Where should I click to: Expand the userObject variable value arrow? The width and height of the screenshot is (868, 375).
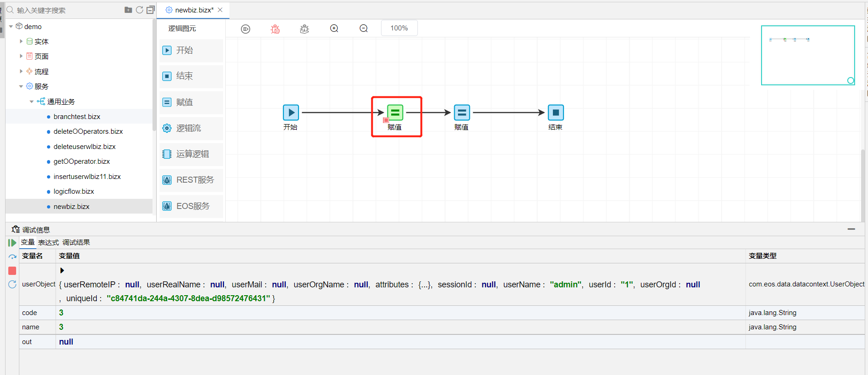pos(62,270)
